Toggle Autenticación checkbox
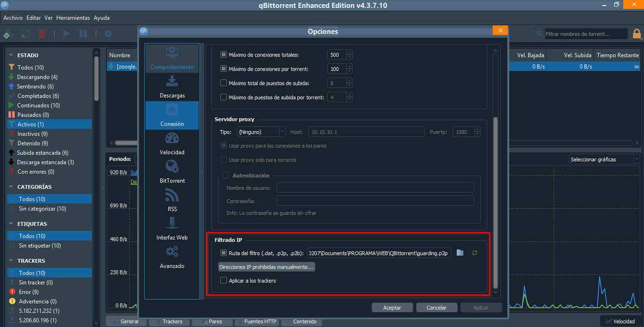This screenshot has width=644, height=327. pyautogui.click(x=225, y=175)
